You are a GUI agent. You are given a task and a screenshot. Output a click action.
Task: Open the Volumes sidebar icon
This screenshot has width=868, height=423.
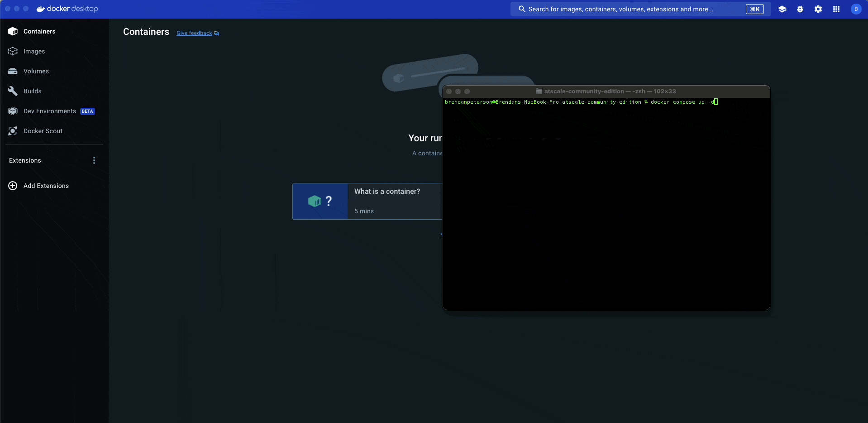pos(13,71)
